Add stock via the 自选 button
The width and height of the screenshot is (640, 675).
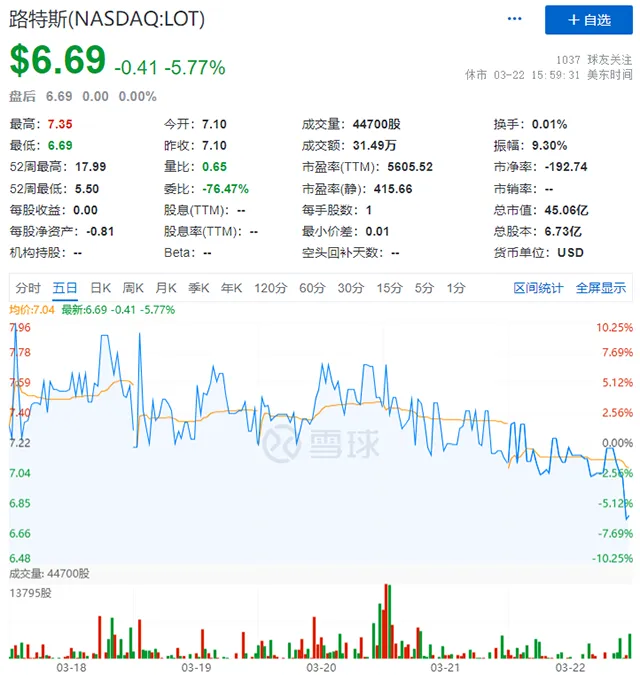point(589,20)
